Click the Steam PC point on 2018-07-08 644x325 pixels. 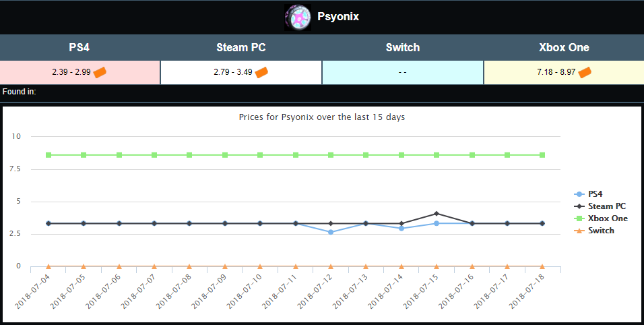189,223
